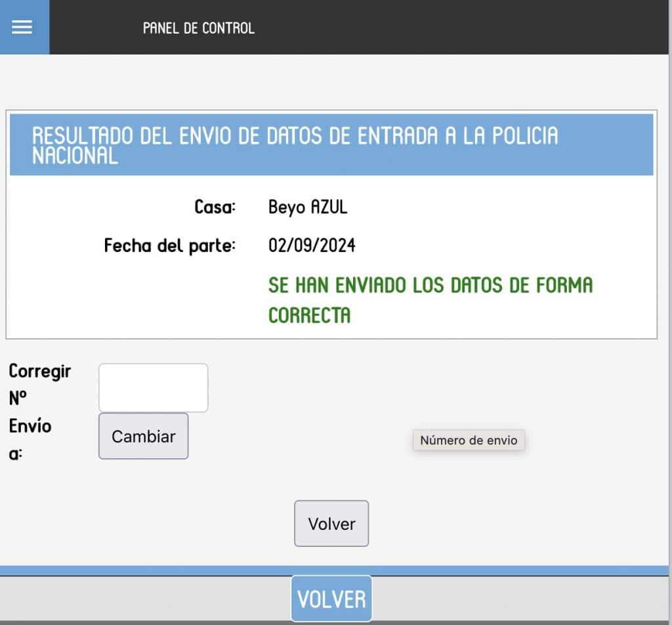This screenshot has width=672, height=625.
Task: Click the date 02/09/2024
Action: [312, 245]
